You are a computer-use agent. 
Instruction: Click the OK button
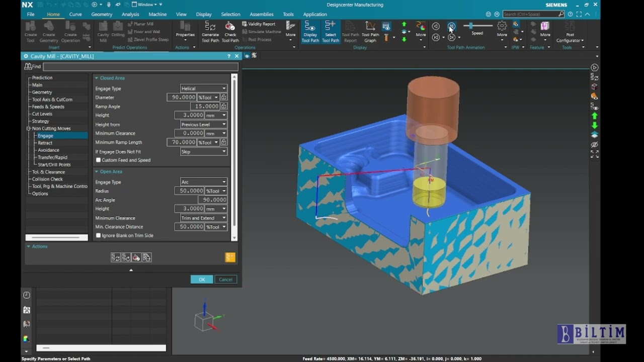pyautogui.click(x=202, y=280)
